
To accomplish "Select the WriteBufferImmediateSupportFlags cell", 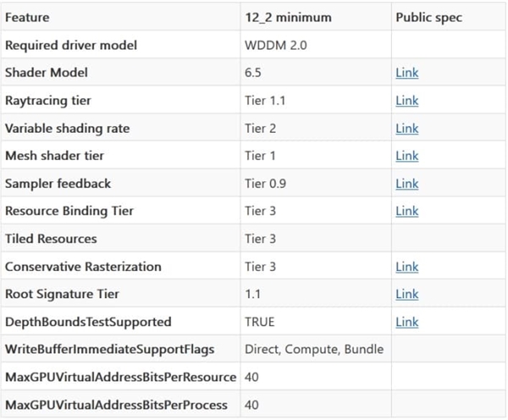I will coord(109,349).
